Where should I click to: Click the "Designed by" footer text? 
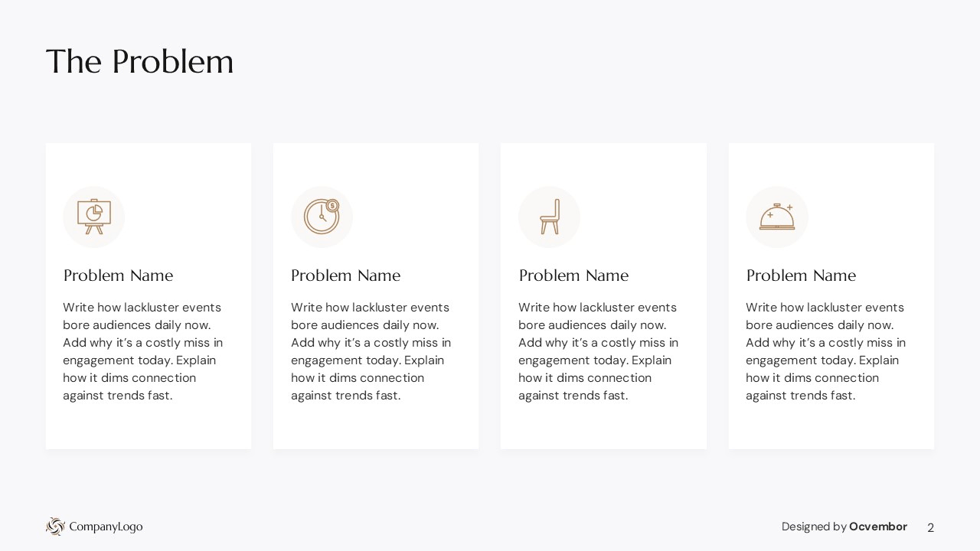coord(814,527)
